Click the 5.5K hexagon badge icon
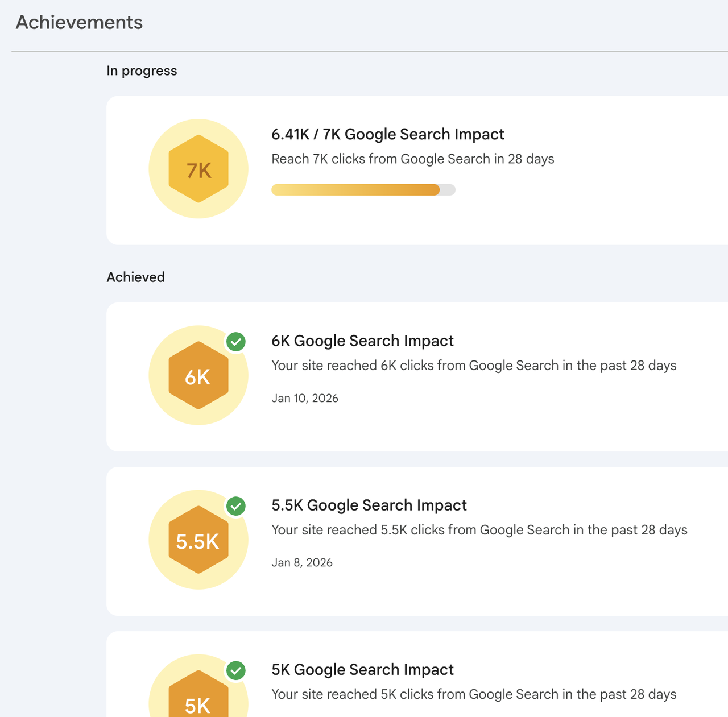Image resolution: width=728 pixels, height=717 pixels. [198, 540]
